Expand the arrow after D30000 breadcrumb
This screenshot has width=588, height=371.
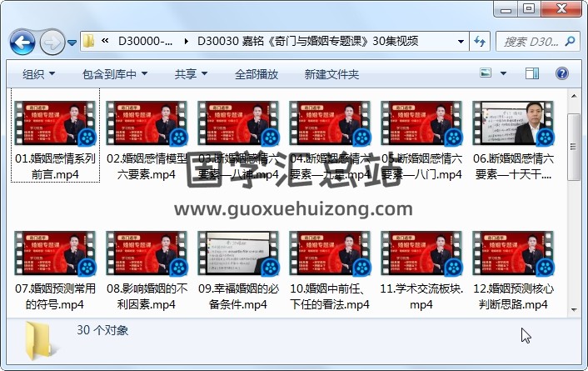tap(186, 41)
